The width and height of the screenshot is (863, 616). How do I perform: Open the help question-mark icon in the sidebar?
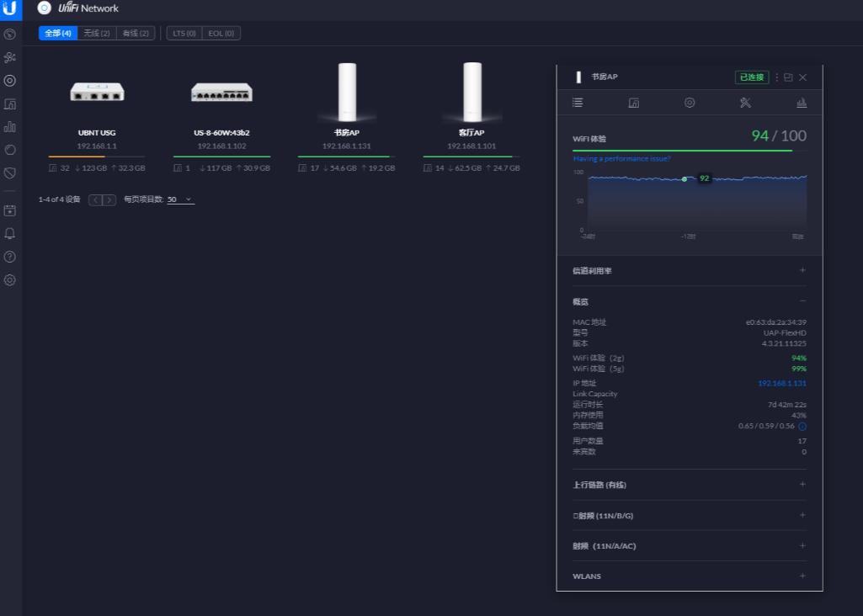click(11, 258)
